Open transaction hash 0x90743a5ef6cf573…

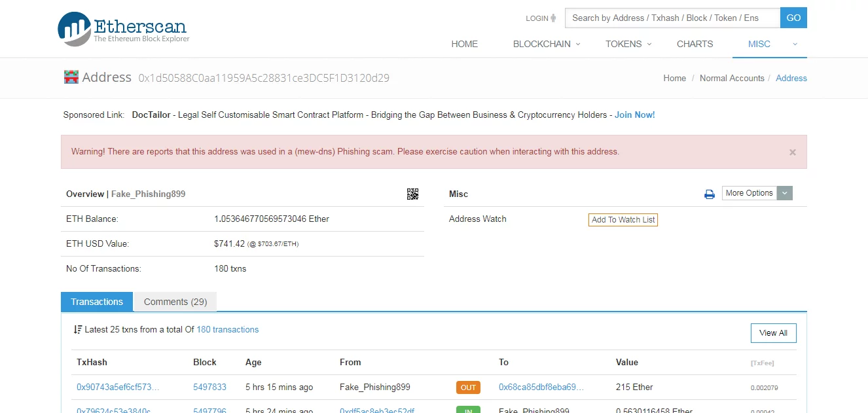[x=118, y=387]
